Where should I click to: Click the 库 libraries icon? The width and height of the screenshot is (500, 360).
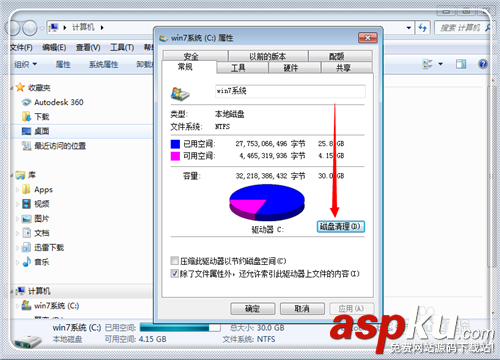pyautogui.click(x=20, y=175)
